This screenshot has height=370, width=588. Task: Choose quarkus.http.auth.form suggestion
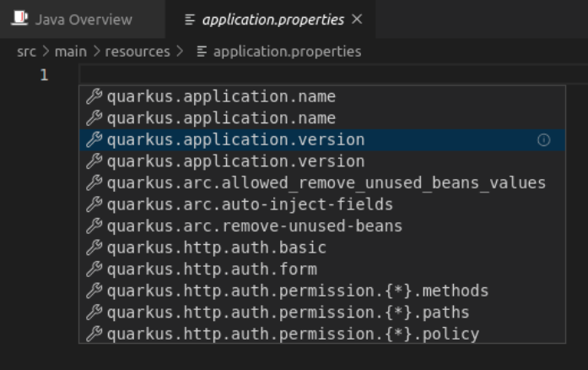point(322,269)
